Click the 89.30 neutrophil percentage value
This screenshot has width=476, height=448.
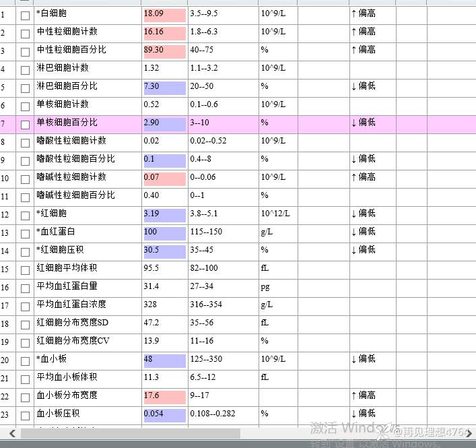[164, 50]
